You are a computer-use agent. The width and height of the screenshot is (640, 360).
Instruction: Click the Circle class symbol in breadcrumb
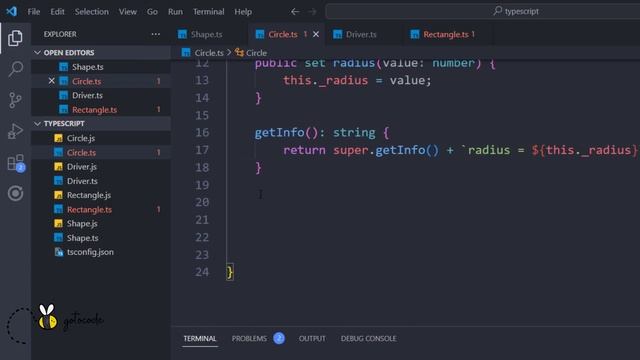[x=251, y=53]
